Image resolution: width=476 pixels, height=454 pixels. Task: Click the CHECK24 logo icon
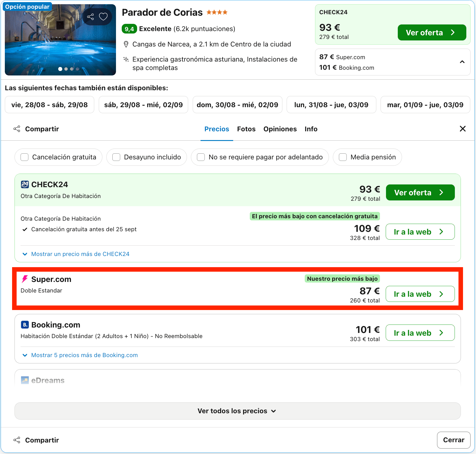(x=25, y=184)
